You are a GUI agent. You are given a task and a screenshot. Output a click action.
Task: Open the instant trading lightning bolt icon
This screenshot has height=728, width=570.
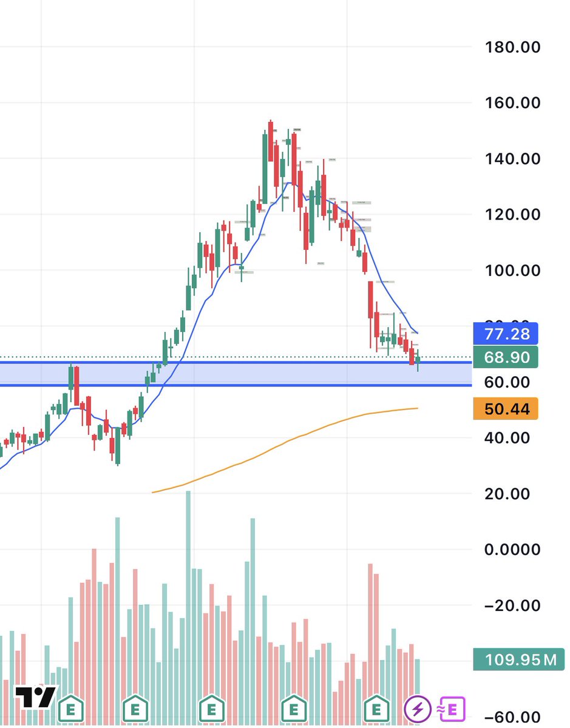coord(417,707)
